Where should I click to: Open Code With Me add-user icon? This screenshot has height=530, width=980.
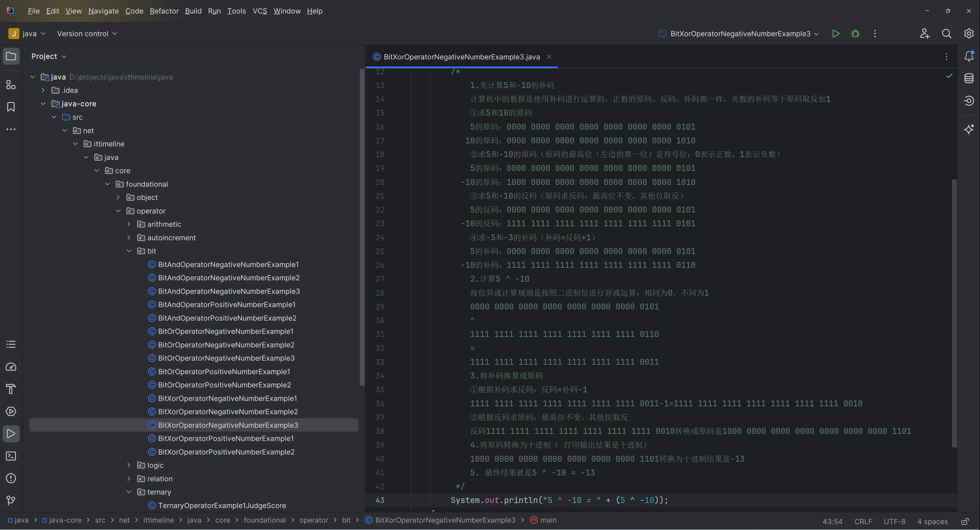point(925,33)
